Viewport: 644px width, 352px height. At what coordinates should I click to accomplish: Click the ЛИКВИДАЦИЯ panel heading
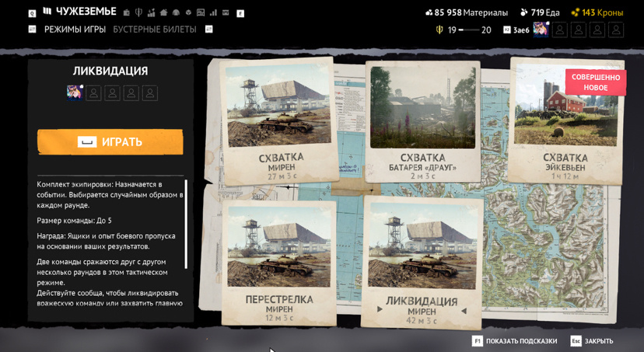110,71
